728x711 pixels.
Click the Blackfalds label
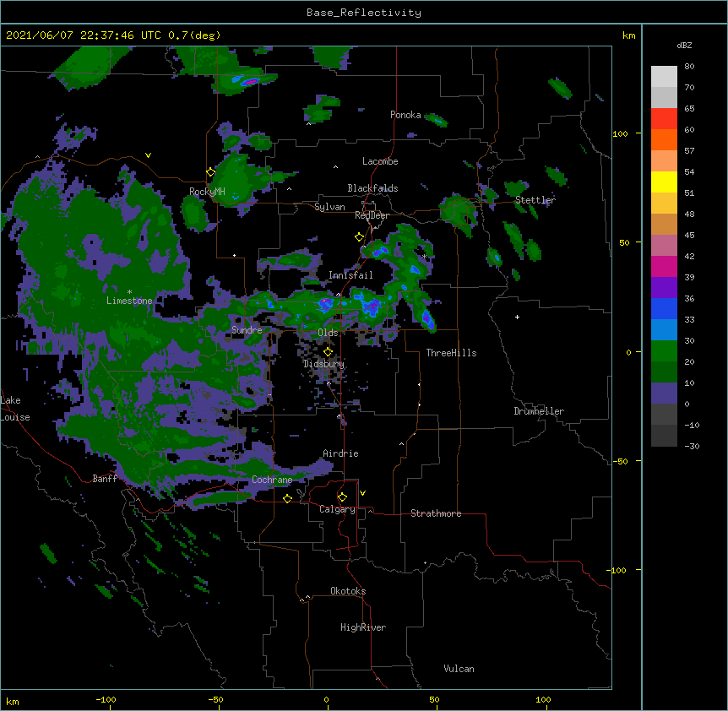click(x=372, y=188)
